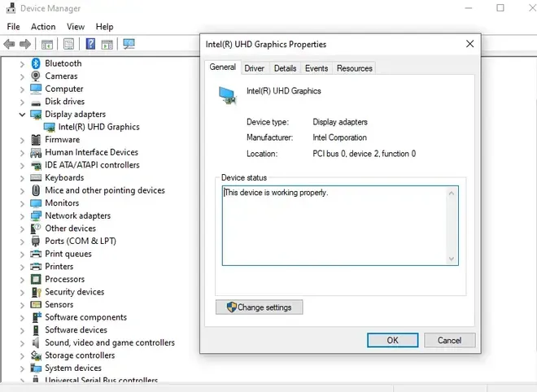Select the Software devices tree item

(x=76, y=329)
